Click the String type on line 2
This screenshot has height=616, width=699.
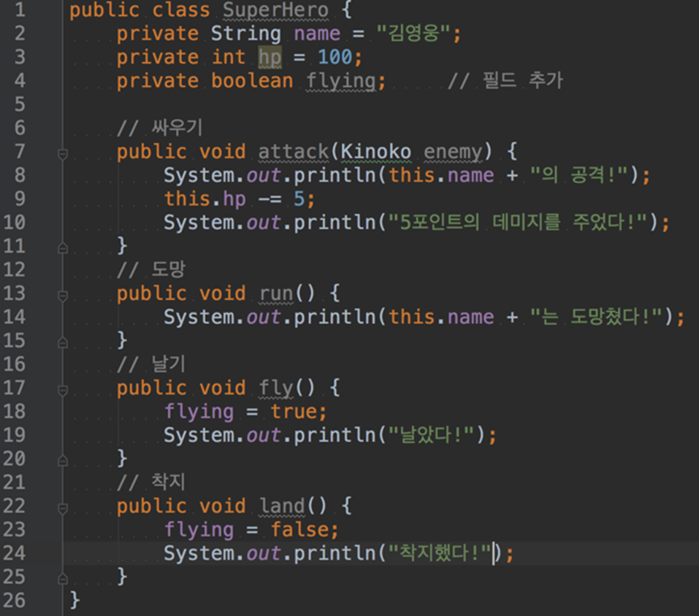[x=246, y=34]
